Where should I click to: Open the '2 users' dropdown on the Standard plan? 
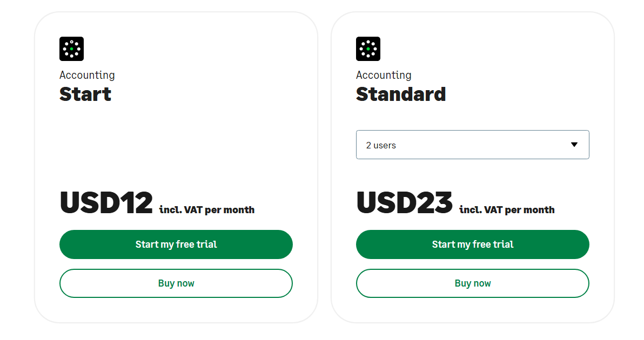(x=472, y=144)
